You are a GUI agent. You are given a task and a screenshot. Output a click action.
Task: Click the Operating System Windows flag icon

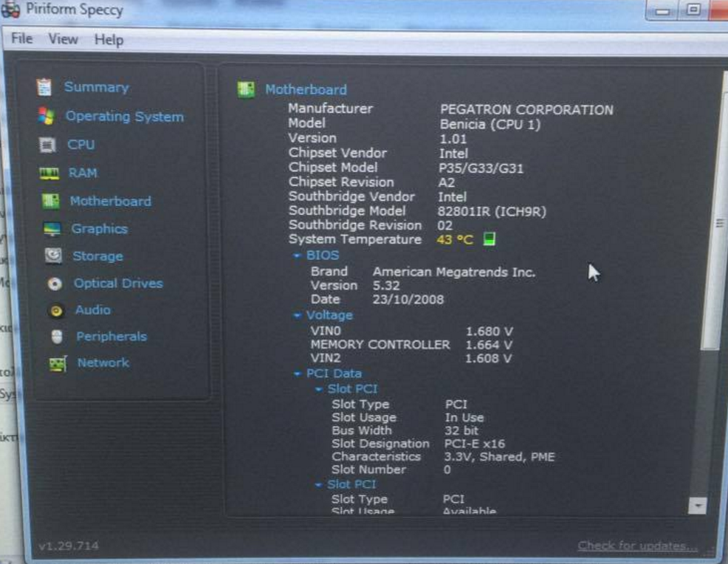click(47, 116)
